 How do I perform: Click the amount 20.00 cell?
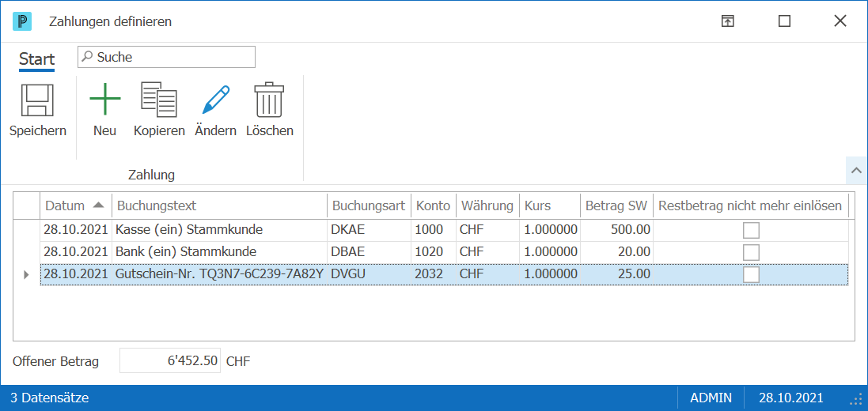616,252
